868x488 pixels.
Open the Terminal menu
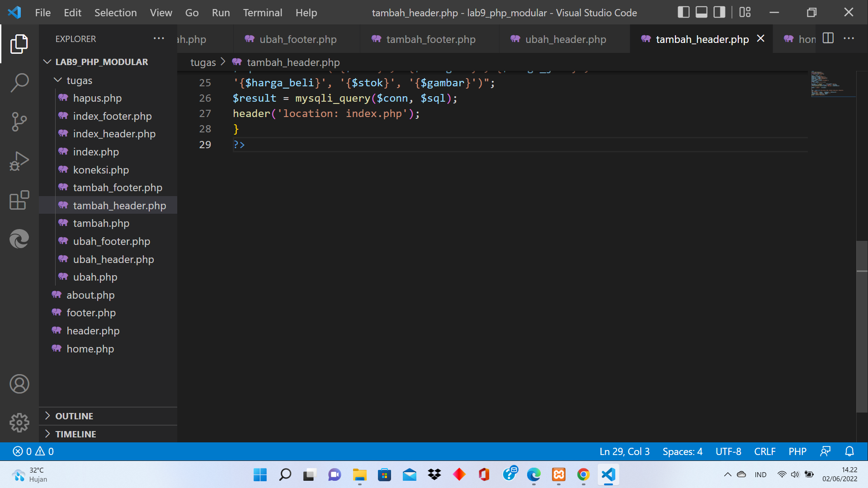[x=262, y=13]
